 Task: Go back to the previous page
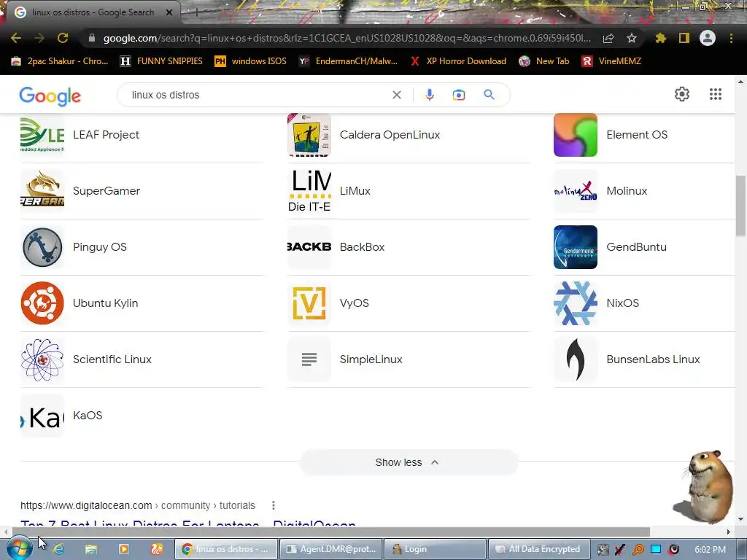click(x=16, y=38)
